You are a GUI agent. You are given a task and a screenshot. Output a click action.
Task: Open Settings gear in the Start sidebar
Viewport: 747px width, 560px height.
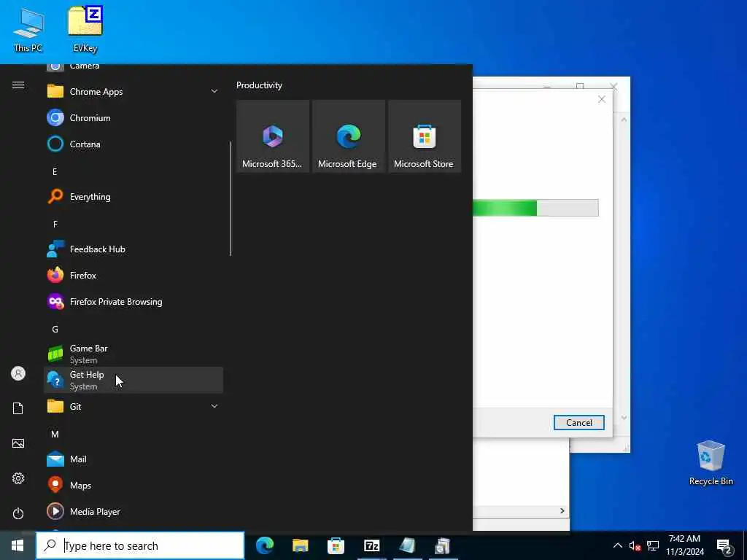coord(18,478)
